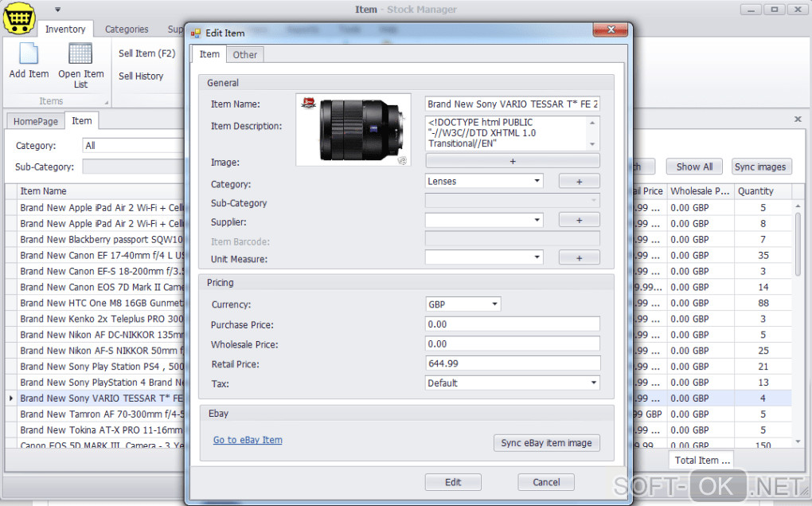812x506 pixels.
Task: Select row Brand New Tamron AF 70-300mm
Action: tap(102, 414)
